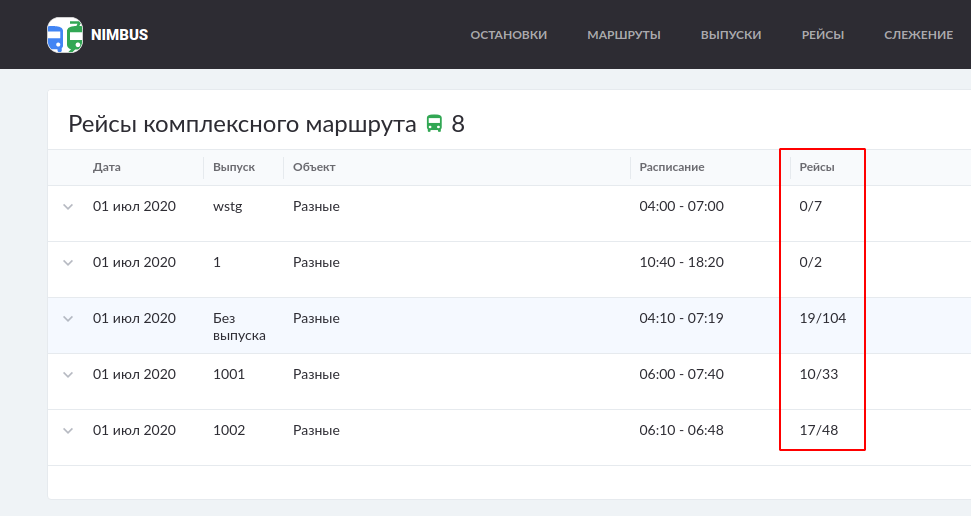Screen dimensions: 971x516
Task: Click the 10/33 trips value
Action: pyautogui.click(x=818, y=375)
